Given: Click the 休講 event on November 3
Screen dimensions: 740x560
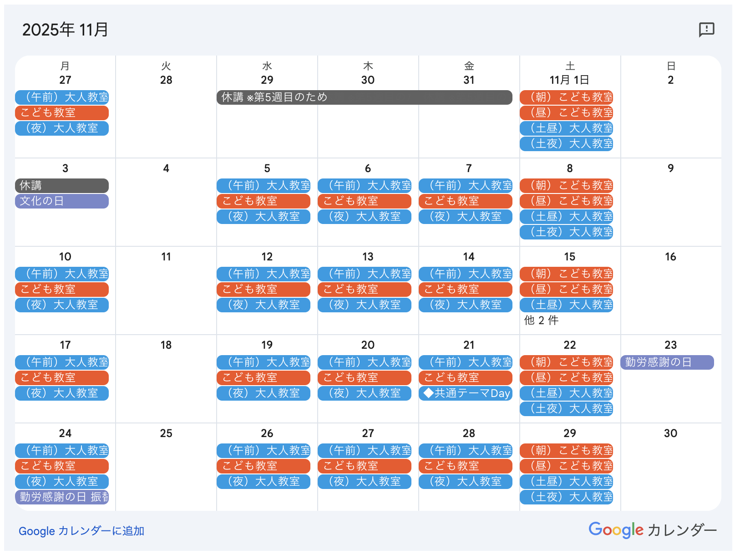Looking at the screenshot, I should [62, 186].
